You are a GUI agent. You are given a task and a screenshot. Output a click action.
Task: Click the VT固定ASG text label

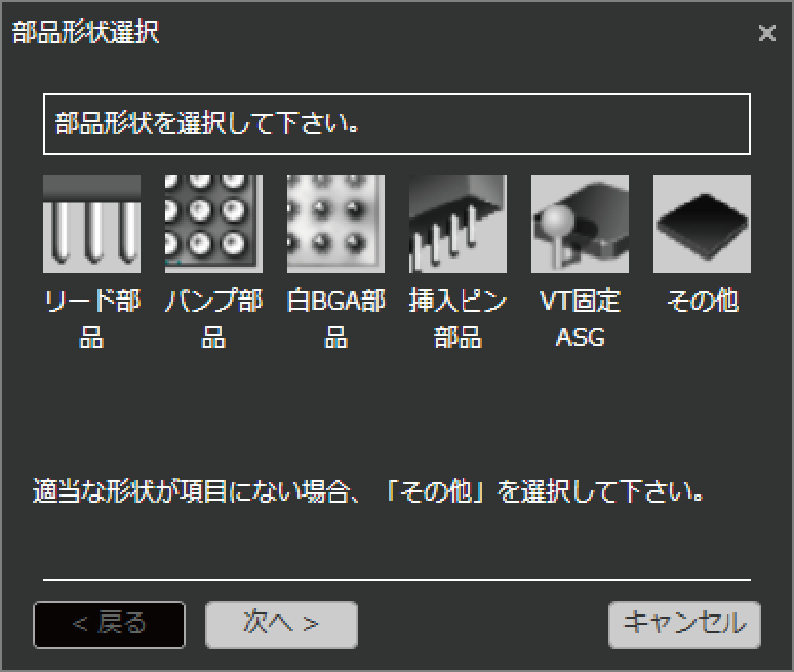(580, 319)
